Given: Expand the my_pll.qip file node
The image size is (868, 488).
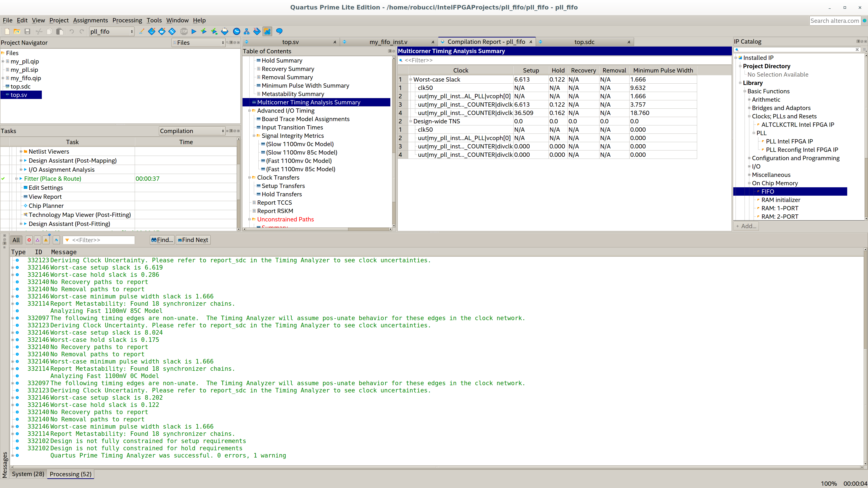Looking at the screenshot, I should click(3, 61).
